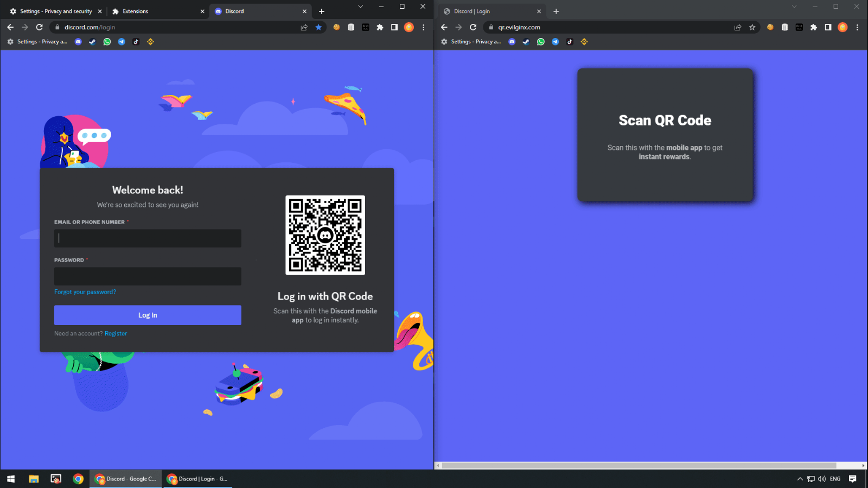Viewport: 868px width, 488px height.
Task: Open the cookie extension in the left window
Action: point(336,27)
